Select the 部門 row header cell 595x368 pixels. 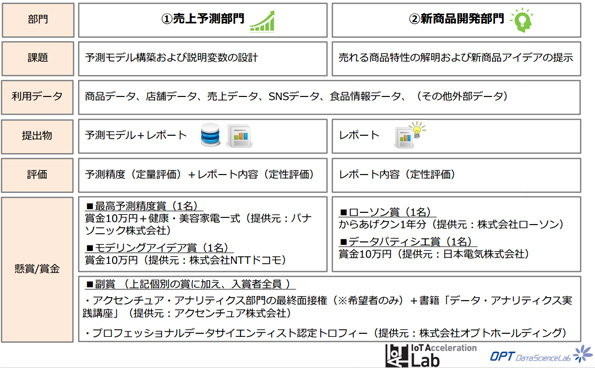[38, 20]
